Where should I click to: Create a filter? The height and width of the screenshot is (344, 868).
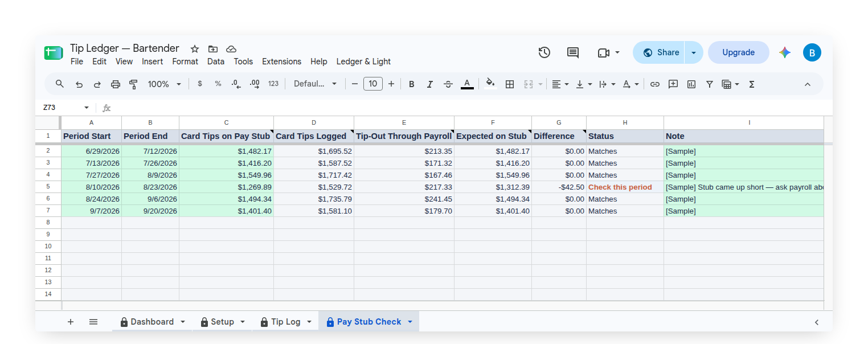pos(710,84)
